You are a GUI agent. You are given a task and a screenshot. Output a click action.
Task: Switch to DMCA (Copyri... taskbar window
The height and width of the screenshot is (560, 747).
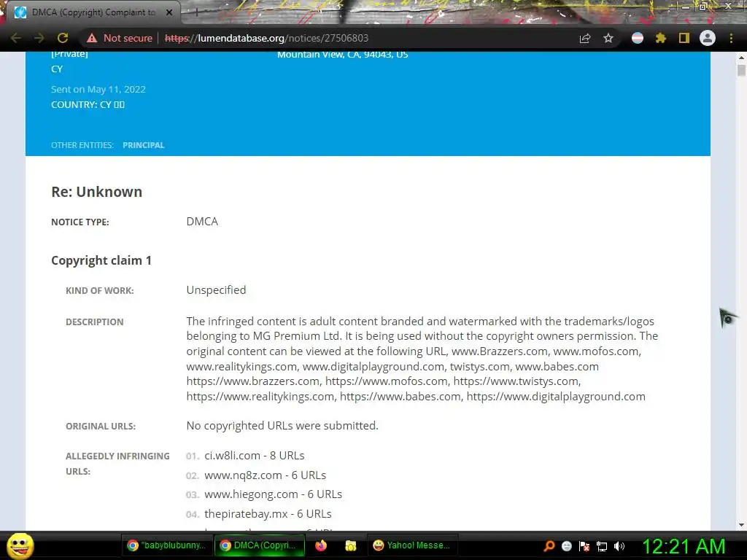click(260, 545)
